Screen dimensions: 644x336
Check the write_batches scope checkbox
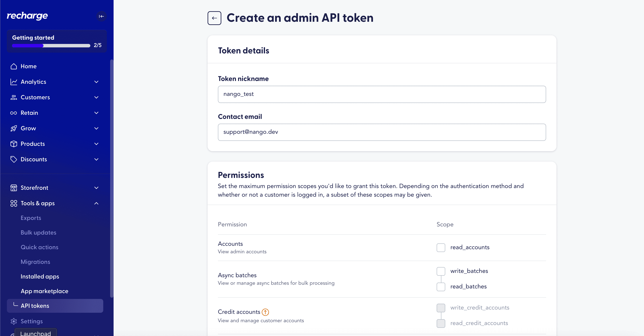point(441,271)
